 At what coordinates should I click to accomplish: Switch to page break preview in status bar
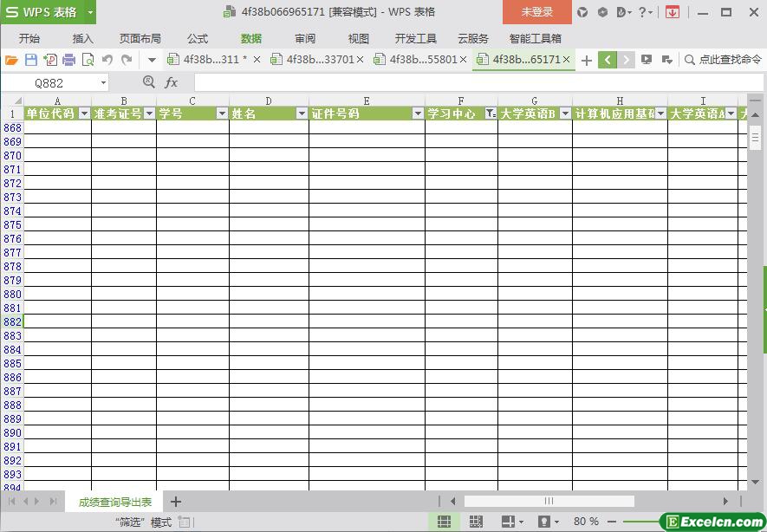click(476, 522)
